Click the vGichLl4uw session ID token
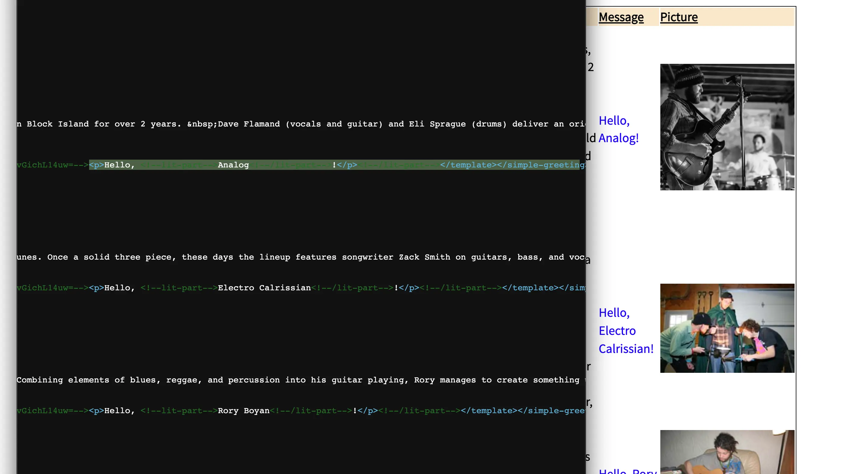Viewport: 868px width, 474px height. (x=44, y=165)
